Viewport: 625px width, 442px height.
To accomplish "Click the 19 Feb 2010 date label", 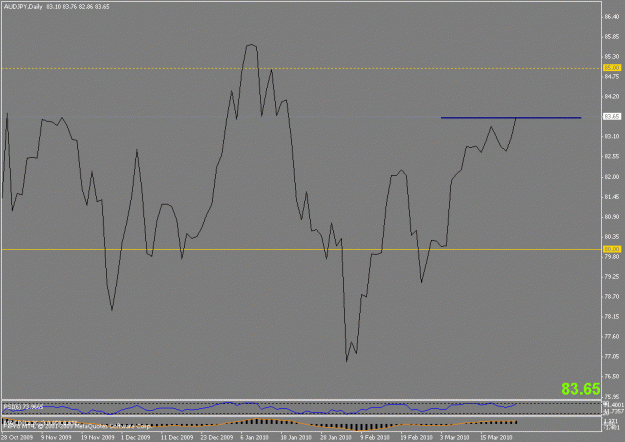I will [x=416, y=437].
